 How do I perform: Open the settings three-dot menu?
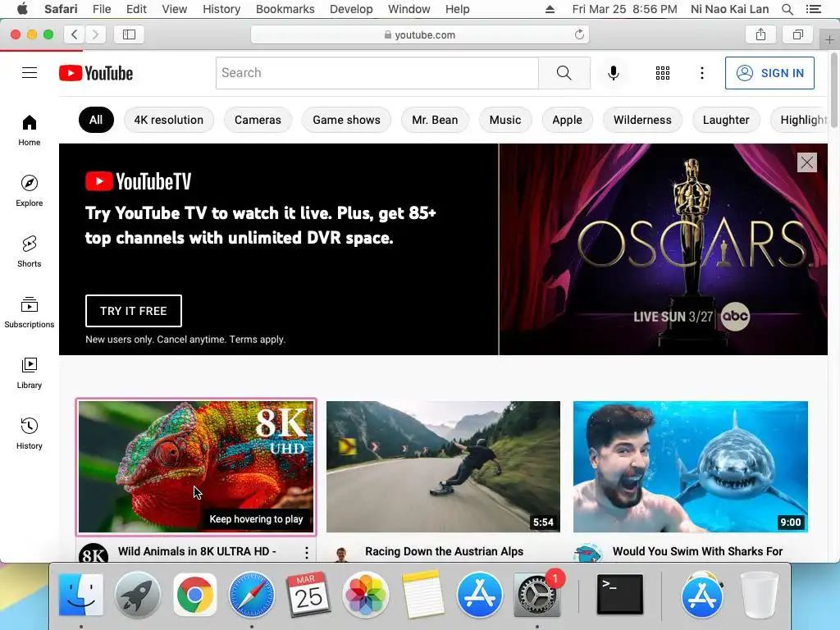[x=702, y=73]
